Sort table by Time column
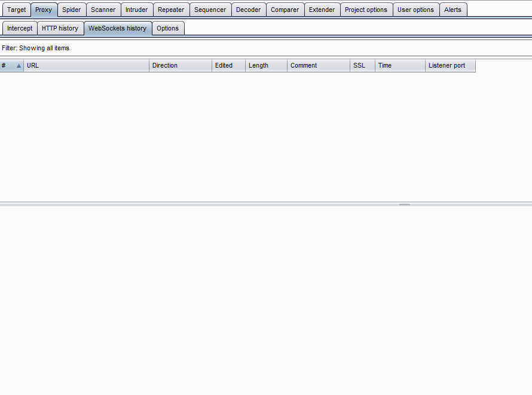532x395 pixels. pyautogui.click(x=400, y=66)
